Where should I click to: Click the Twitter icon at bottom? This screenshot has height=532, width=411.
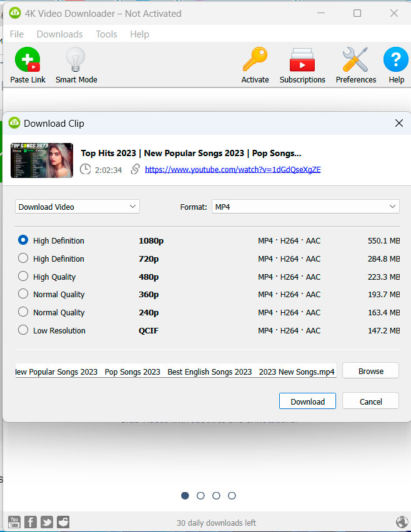point(46,522)
